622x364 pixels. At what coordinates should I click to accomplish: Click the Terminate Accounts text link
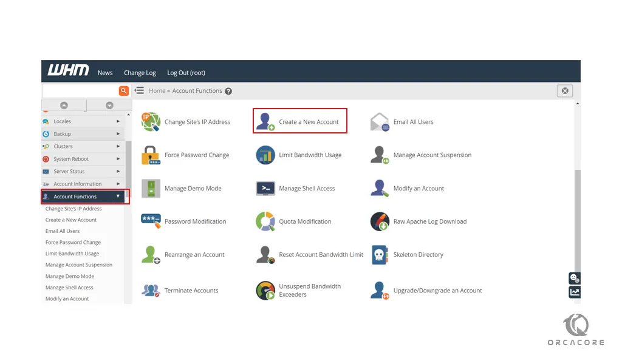[x=191, y=291]
